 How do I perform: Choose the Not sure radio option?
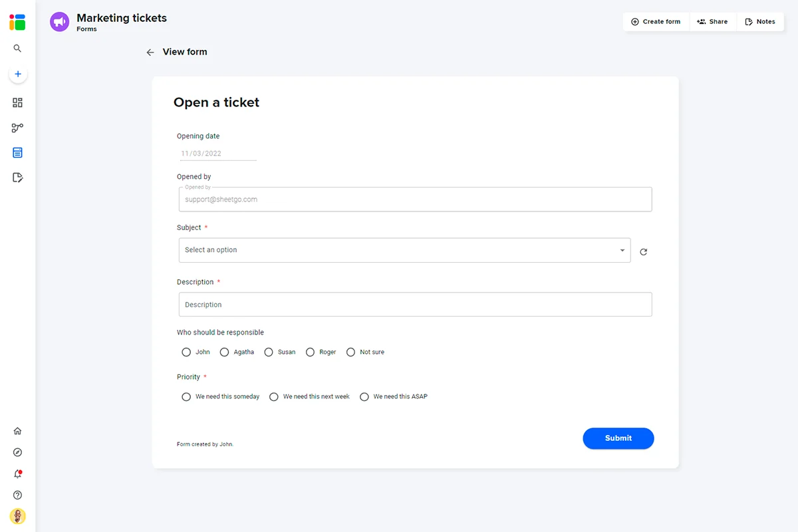pos(351,352)
